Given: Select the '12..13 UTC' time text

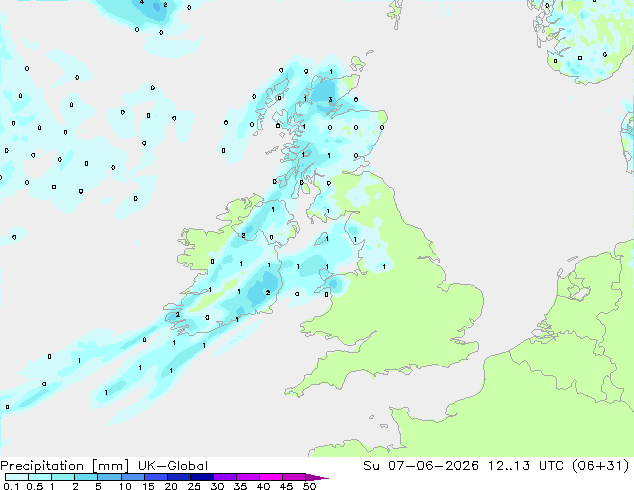Looking at the screenshot, I should coord(528,466).
